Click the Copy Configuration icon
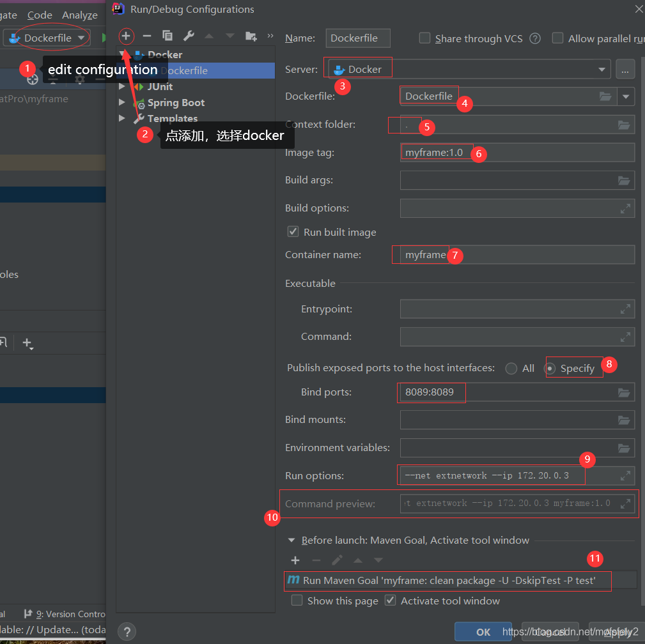 (167, 36)
